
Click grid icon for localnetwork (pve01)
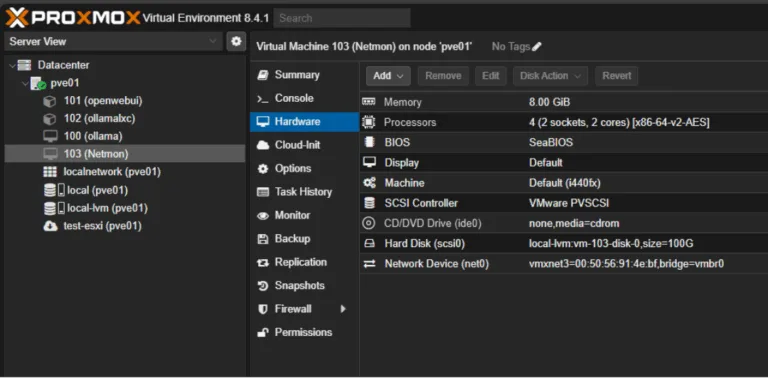[50, 172]
